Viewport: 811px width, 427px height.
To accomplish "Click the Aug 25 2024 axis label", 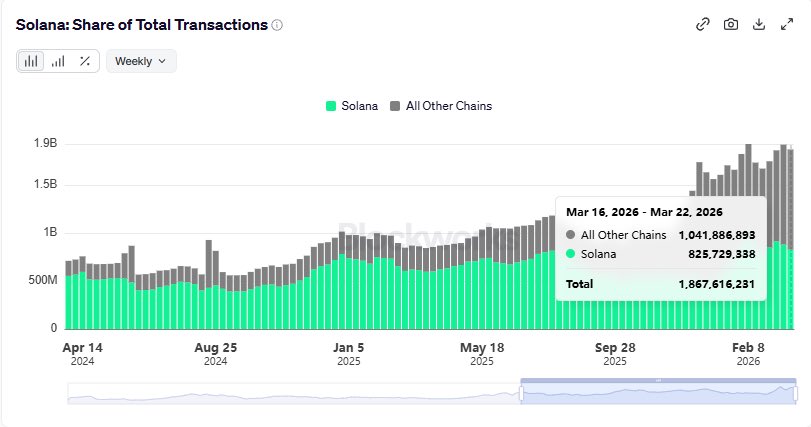I will (x=216, y=348).
